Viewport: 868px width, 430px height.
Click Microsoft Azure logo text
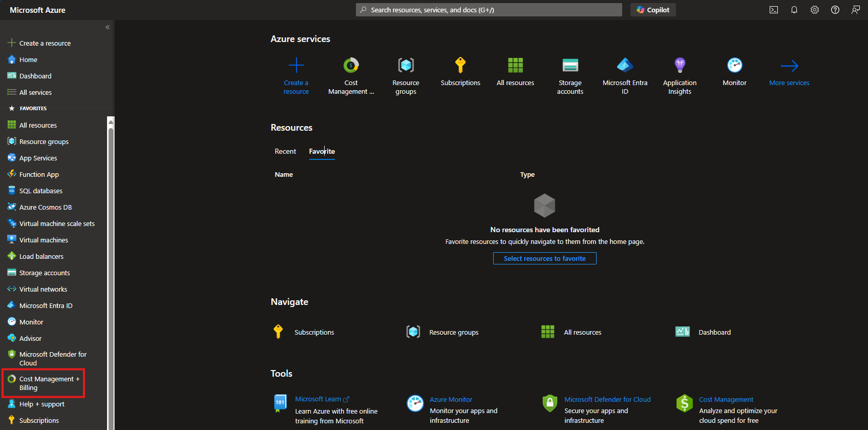[x=37, y=10]
